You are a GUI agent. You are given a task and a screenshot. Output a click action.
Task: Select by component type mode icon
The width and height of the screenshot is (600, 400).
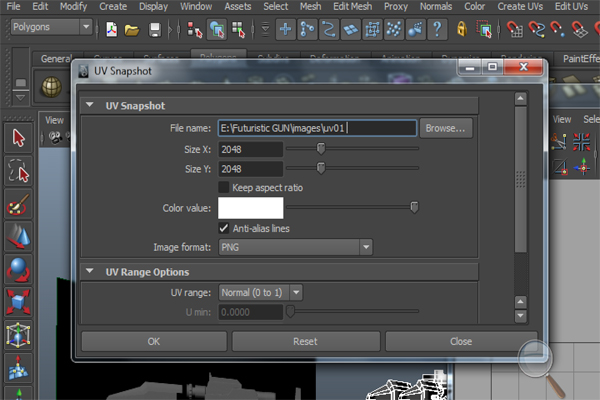click(x=238, y=30)
